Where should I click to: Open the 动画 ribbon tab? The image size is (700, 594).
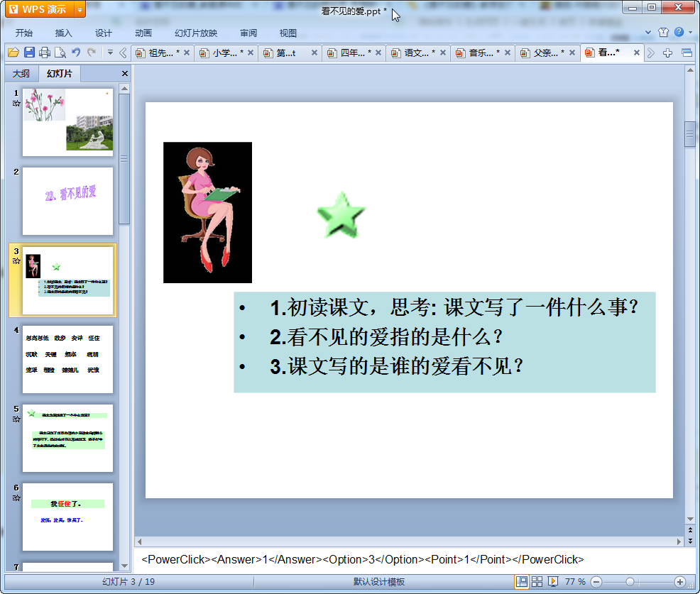click(143, 33)
